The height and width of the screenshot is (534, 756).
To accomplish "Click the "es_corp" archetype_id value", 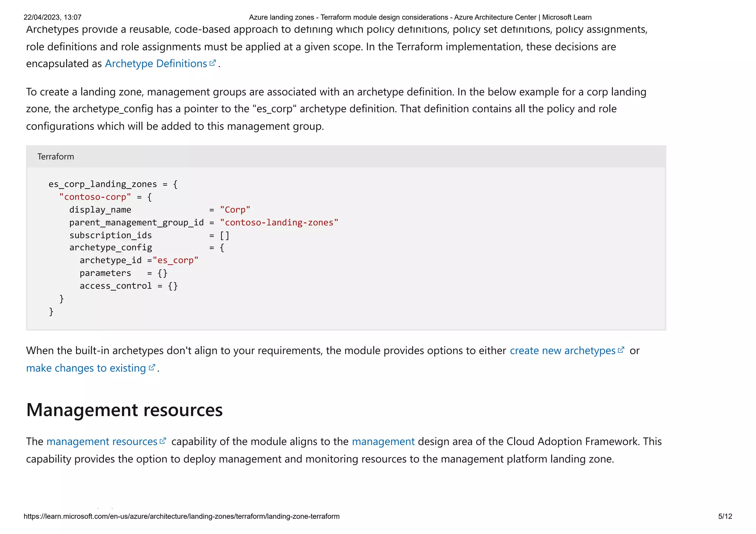I will 176,261.
